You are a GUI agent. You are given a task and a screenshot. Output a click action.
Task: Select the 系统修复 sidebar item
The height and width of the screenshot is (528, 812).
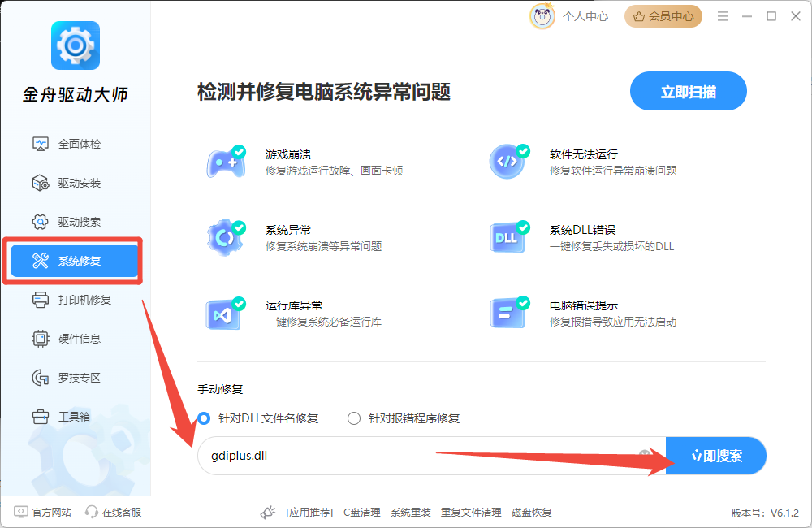coord(74,261)
